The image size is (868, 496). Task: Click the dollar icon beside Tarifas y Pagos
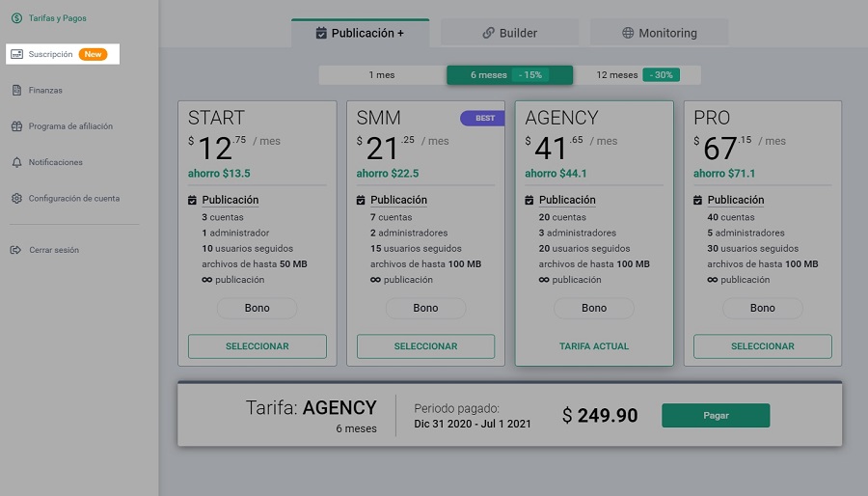tap(16, 18)
